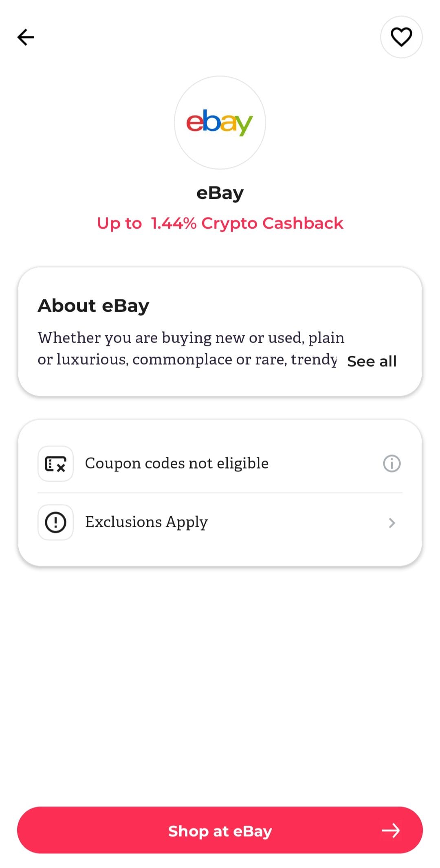Image resolution: width=440 pixels, height=868 pixels.
Task: Open the Exclusions Apply row
Action: click(x=220, y=522)
